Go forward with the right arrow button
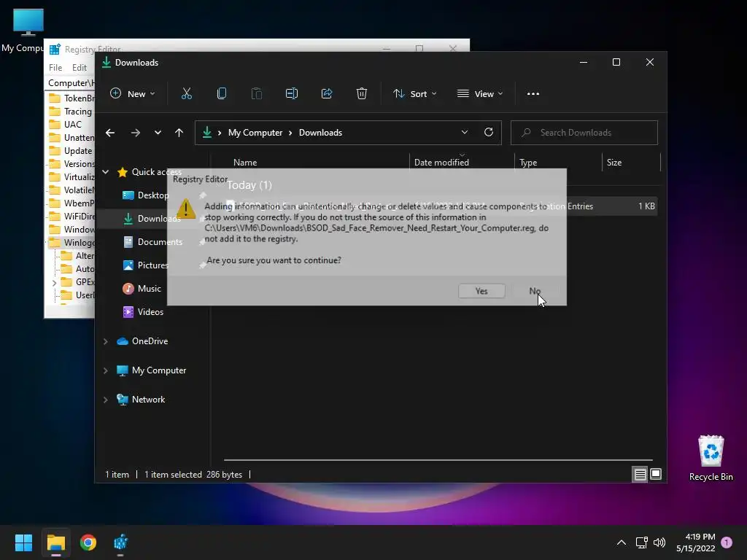This screenshot has width=747, height=560. point(136,133)
